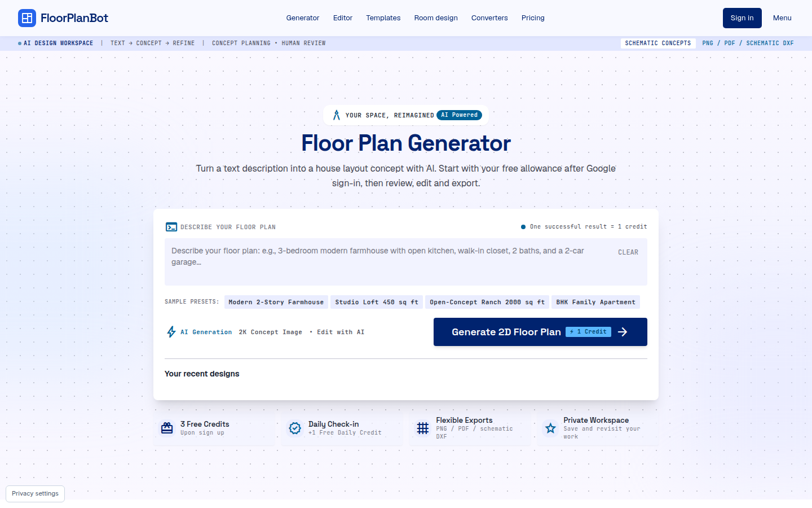Click the FloorPlanBot brand name

(x=74, y=18)
